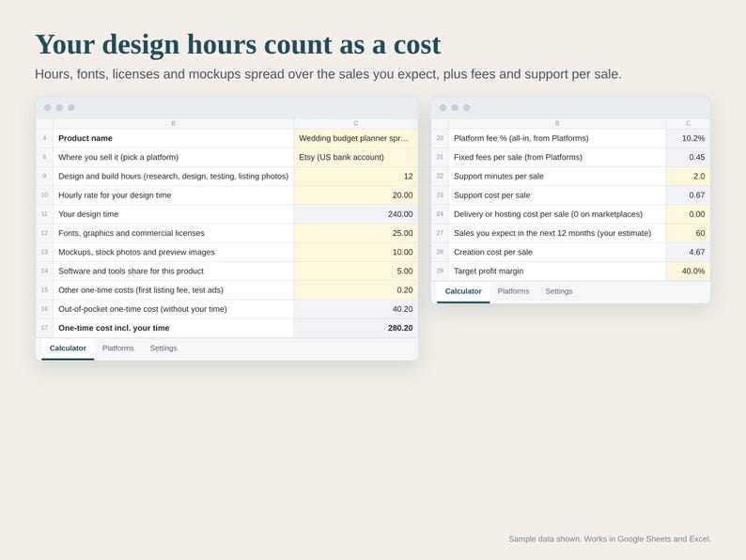Open Settings tab in left spreadsheet window
The image size is (746, 560).
(163, 349)
